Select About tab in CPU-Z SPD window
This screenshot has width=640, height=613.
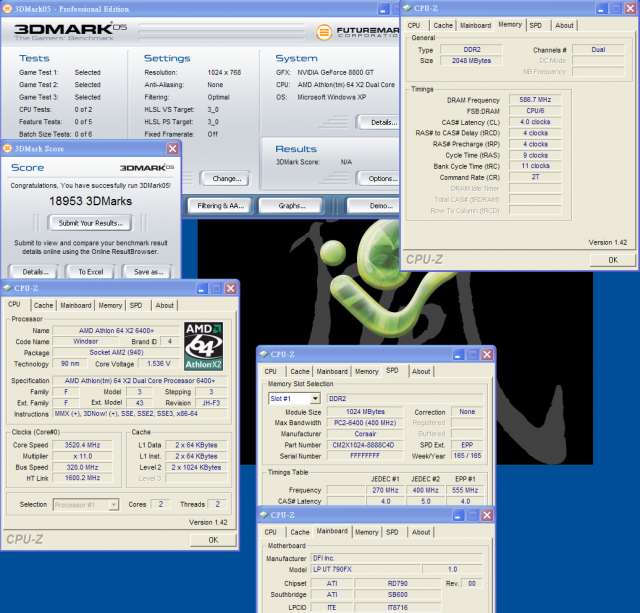point(421,371)
